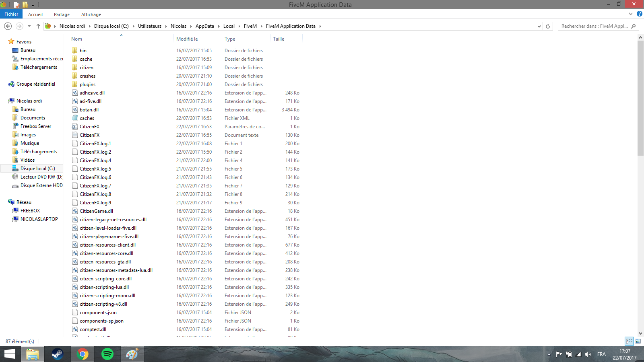Open the recent locations dropdown arrow
This screenshot has width=644, height=362.
click(29, 26)
